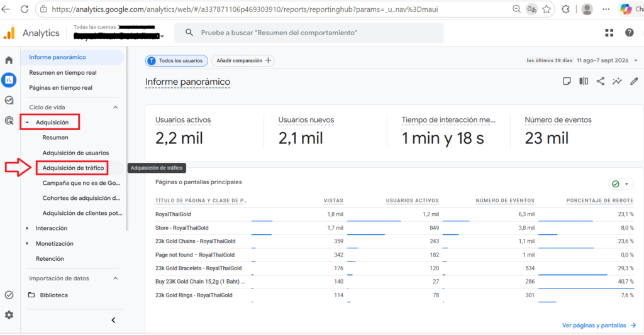644x335 pixels.
Task: Open Páginas en tiempo real
Action: 61,88
